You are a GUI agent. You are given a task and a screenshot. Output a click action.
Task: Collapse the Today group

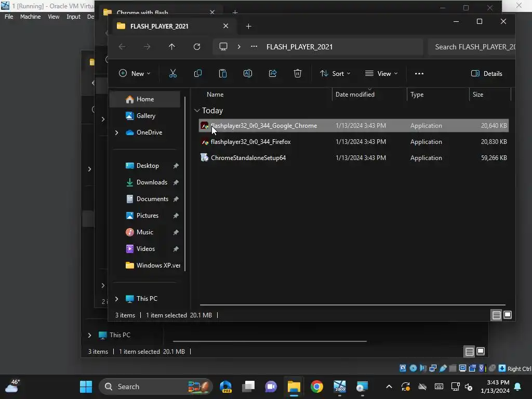(x=197, y=111)
